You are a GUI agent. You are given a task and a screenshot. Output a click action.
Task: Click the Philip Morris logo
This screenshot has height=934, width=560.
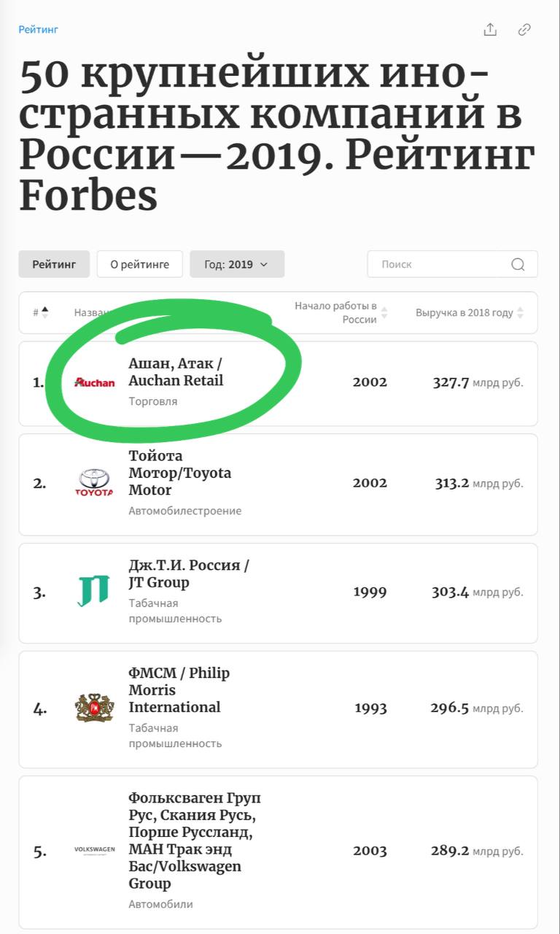[x=95, y=708]
